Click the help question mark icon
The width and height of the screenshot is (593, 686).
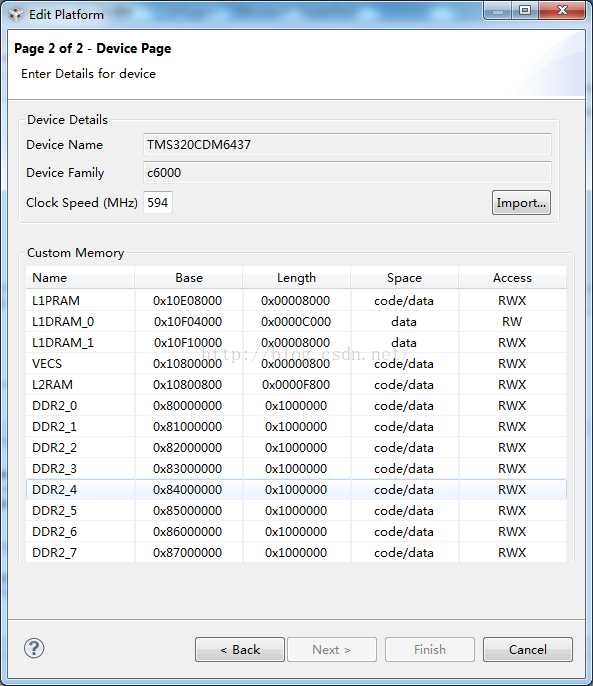click(34, 648)
